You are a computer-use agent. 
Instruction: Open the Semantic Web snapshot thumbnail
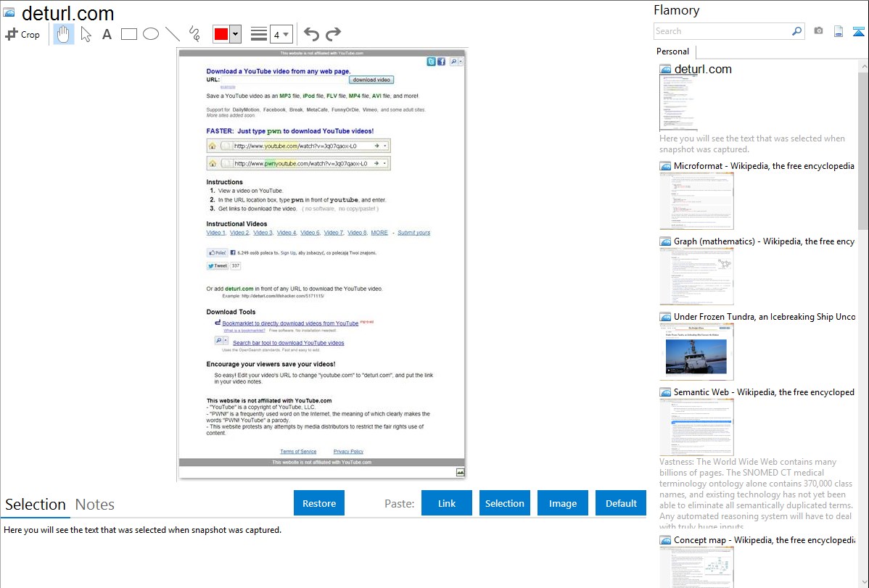[x=696, y=427]
